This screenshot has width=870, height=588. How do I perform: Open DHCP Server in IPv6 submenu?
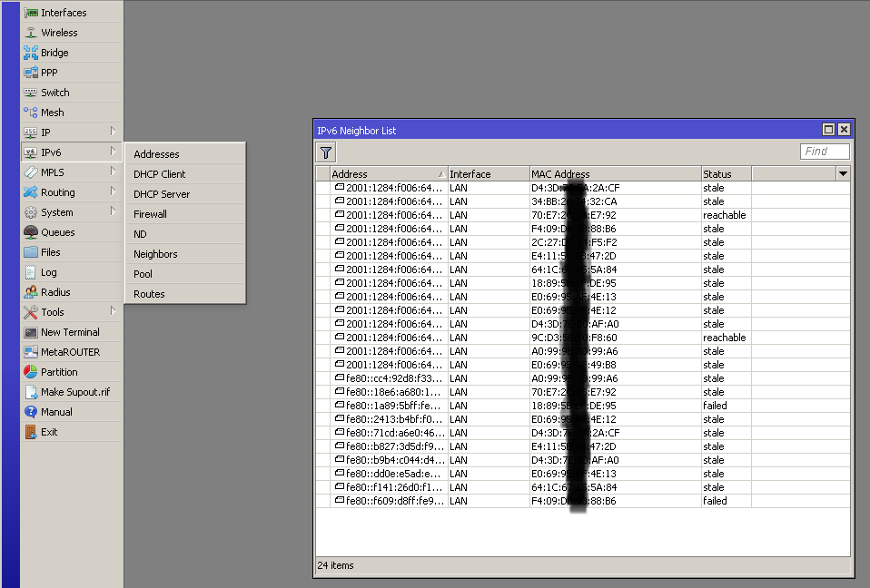184,194
